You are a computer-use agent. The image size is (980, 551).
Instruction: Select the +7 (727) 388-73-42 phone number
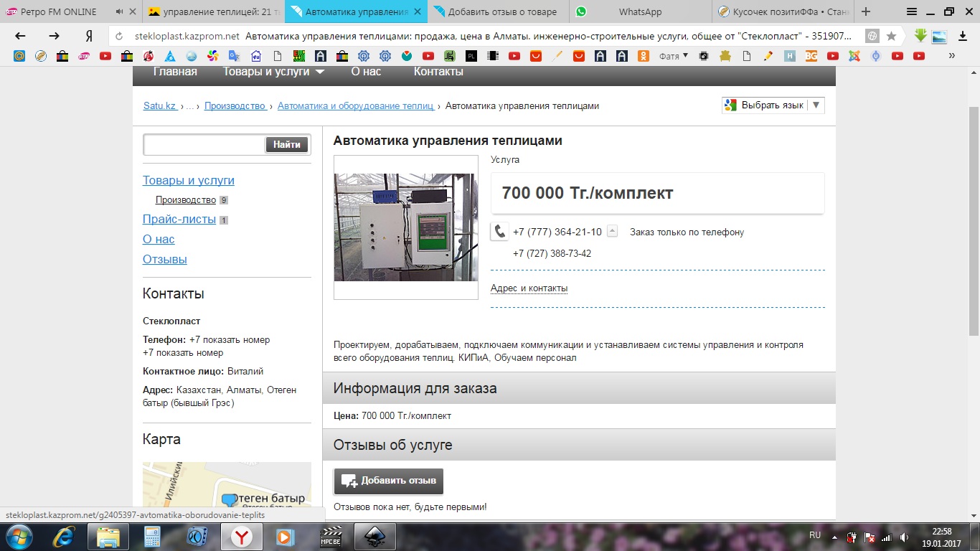tap(552, 254)
